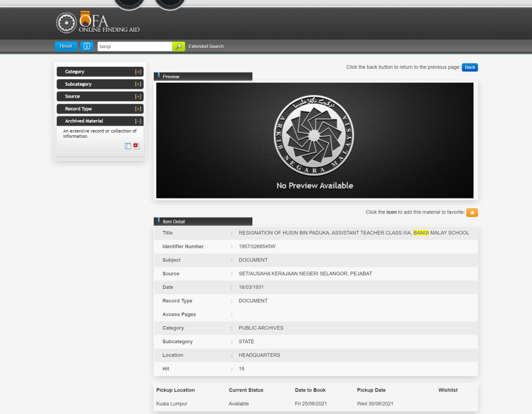This screenshot has height=414, width=532.
Task: Click date to book Fri 25/06/2021
Action: [x=311, y=403]
